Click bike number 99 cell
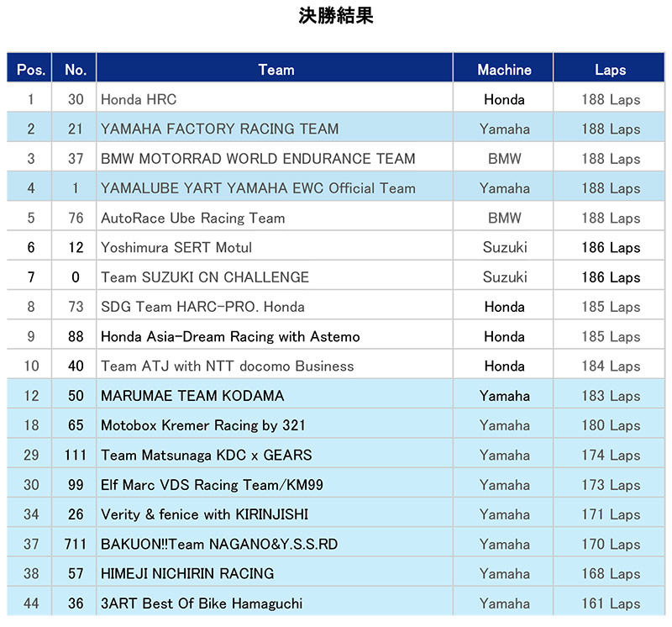The image size is (672, 627). 75,484
